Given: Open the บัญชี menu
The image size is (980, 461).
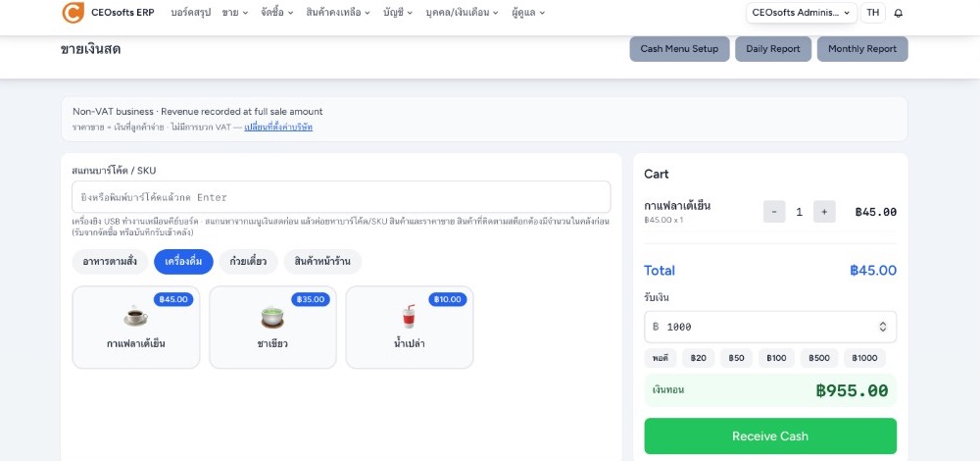Looking at the screenshot, I should tap(398, 13).
